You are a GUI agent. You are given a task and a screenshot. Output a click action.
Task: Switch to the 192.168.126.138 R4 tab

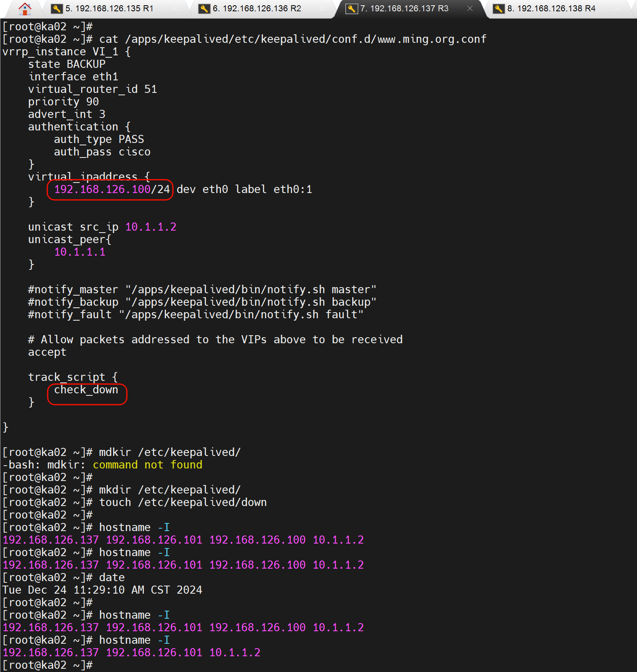[551, 8]
